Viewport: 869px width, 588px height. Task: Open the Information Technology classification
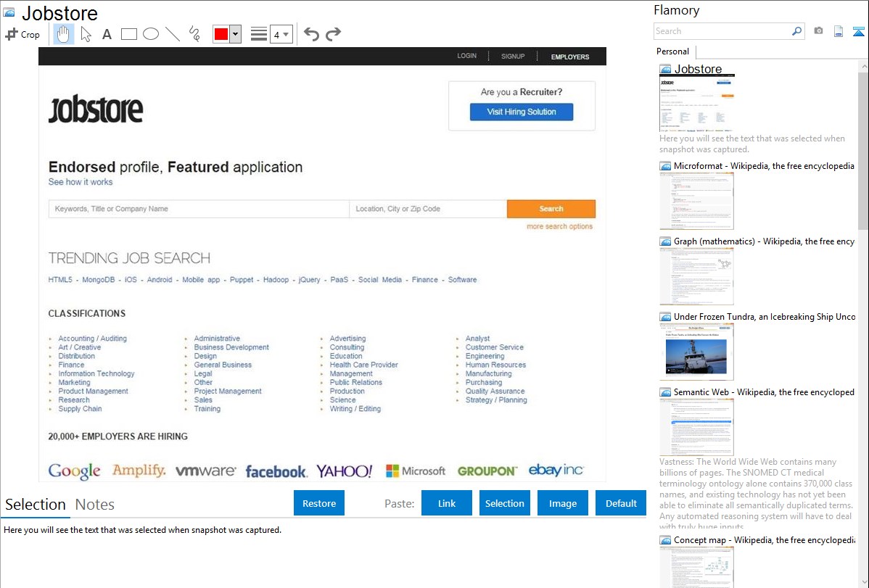click(x=96, y=373)
